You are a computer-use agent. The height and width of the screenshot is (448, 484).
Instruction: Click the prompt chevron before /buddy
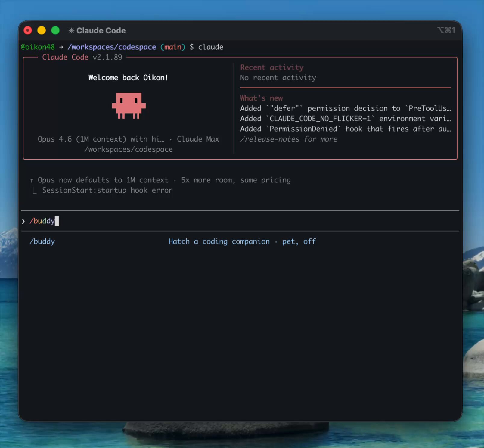pyautogui.click(x=23, y=221)
